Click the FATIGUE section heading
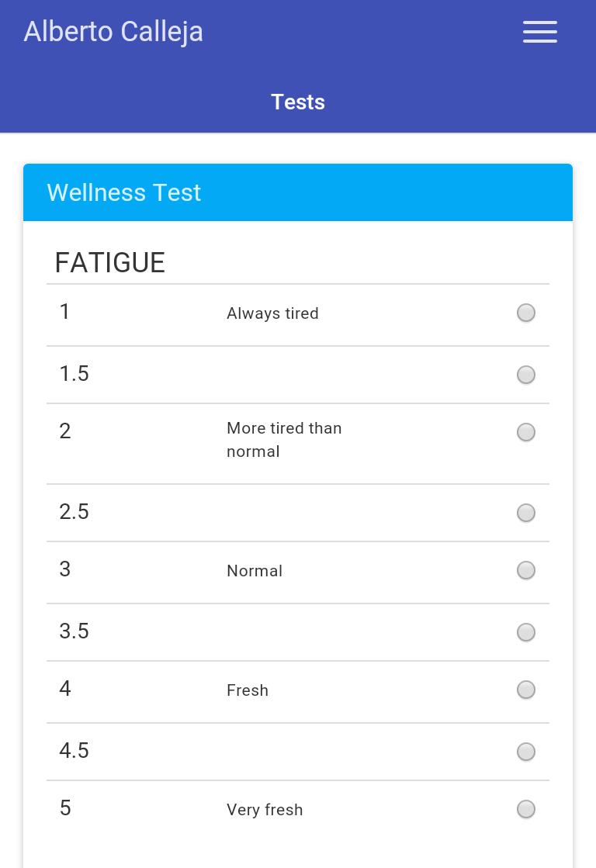The image size is (596, 868). pyautogui.click(x=110, y=263)
